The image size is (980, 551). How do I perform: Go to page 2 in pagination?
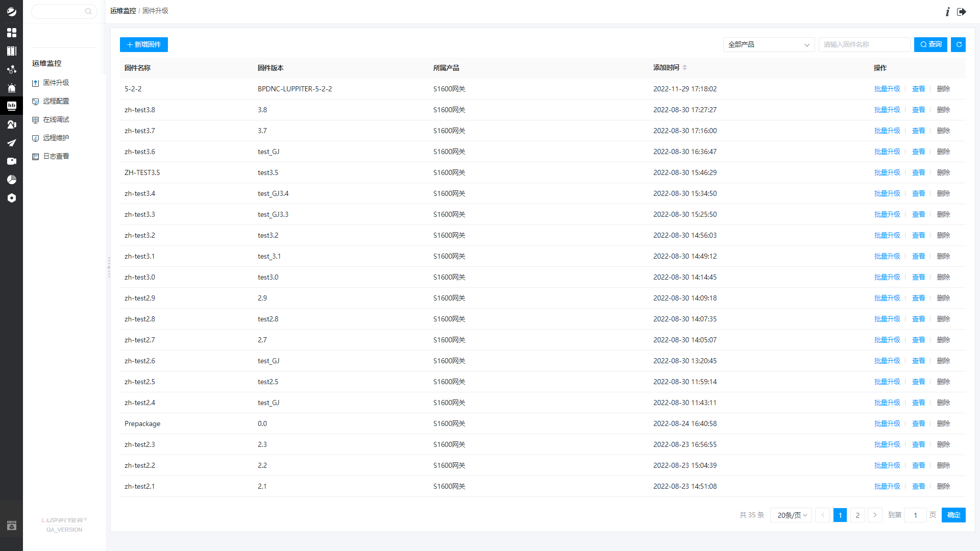(857, 515)
